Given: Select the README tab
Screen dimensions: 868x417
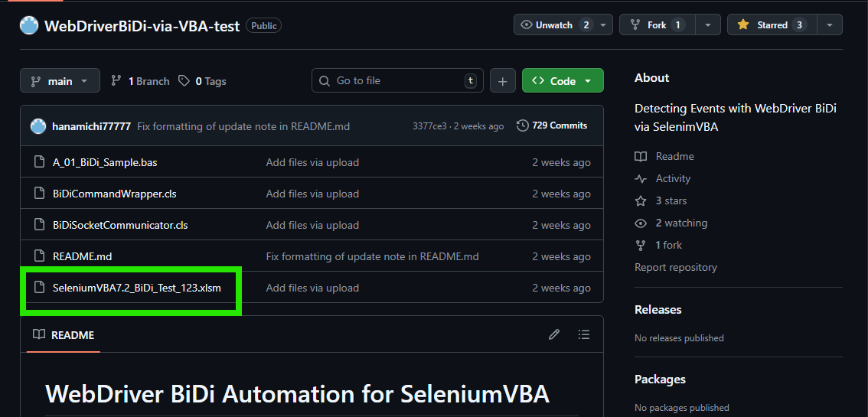Looking at the screenshot, I should tap(63, 335).
